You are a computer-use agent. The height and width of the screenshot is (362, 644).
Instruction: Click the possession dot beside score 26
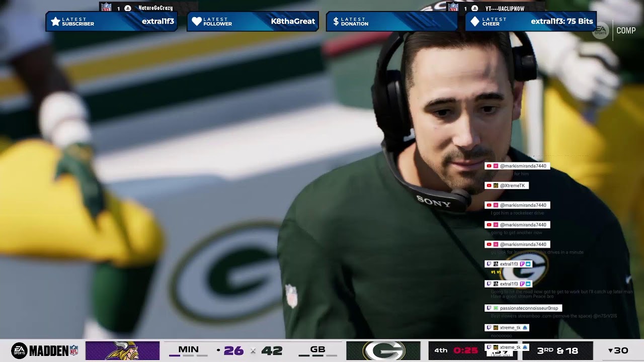(x=218, y=350)
